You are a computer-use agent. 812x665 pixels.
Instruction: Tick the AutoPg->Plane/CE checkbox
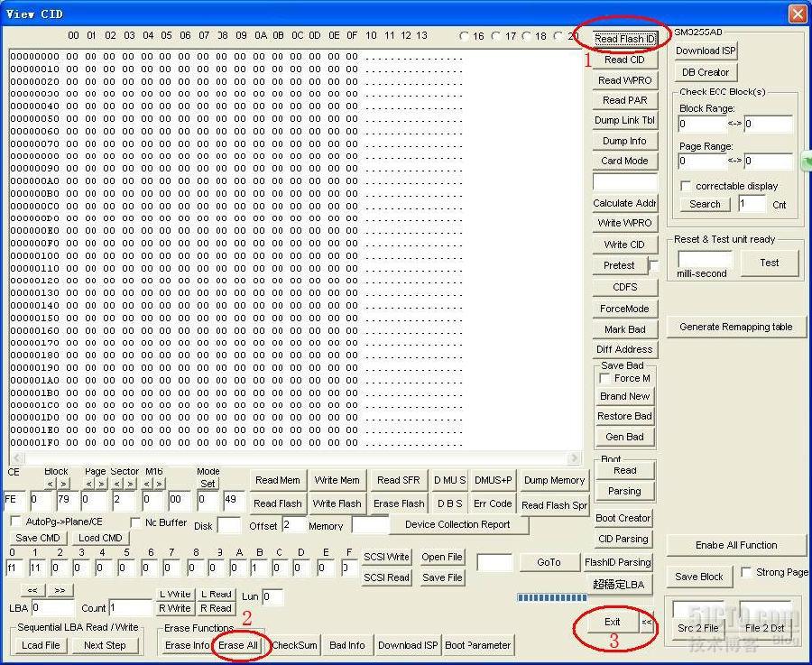coord(16,522)
